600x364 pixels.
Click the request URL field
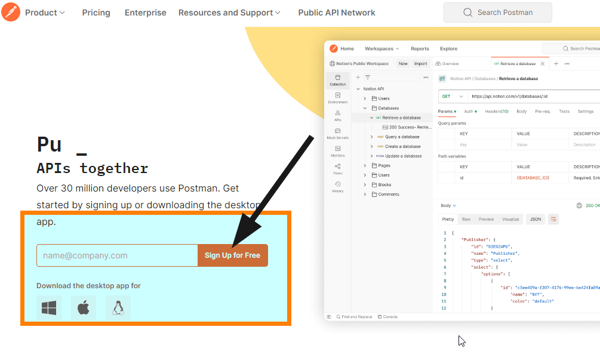pos(535,96)
